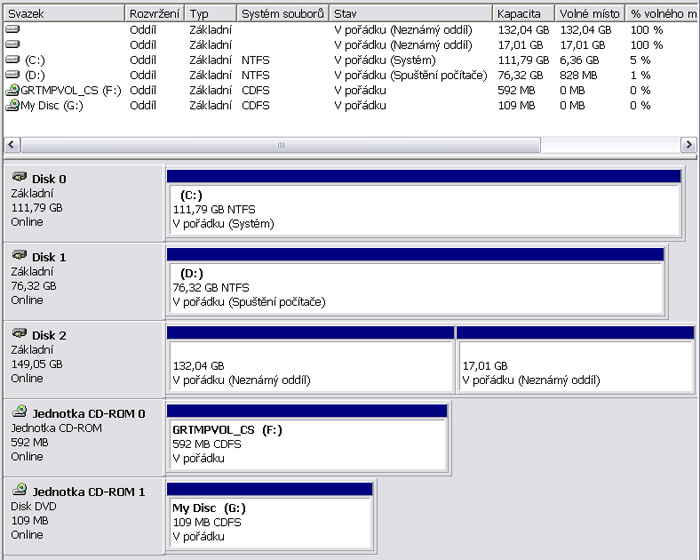Click the CD-ROM 0 drive icon
The height and width of the screenshot is (560, 700).
(19, 412)
